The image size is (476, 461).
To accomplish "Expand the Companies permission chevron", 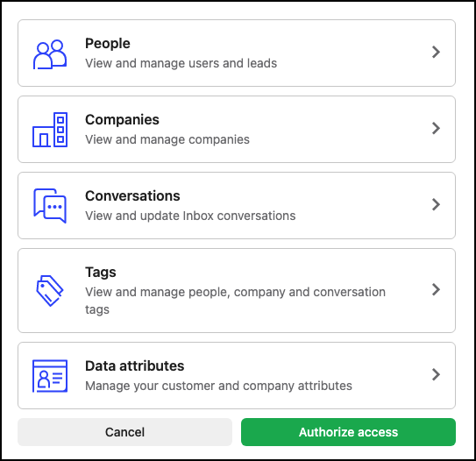I will pos(436,128).
